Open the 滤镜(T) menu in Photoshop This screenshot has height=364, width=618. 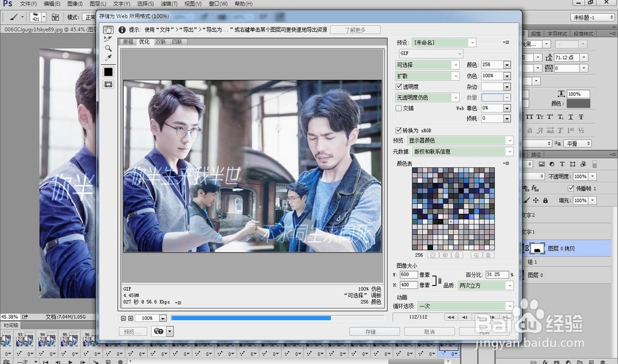click(x=169, y=4)
